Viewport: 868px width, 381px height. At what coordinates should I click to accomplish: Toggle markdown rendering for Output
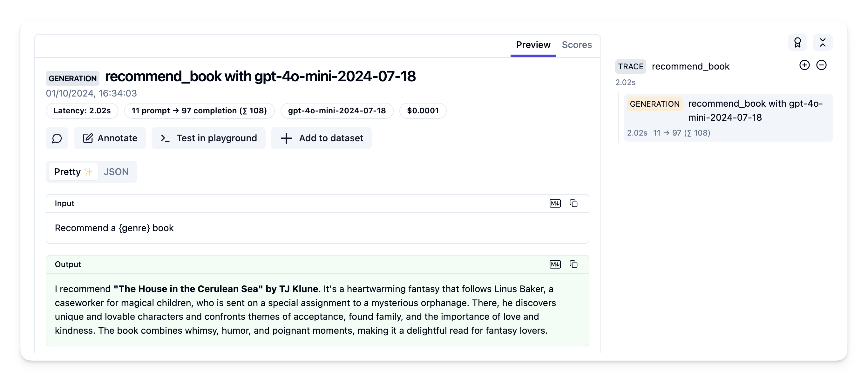[555, 264]
